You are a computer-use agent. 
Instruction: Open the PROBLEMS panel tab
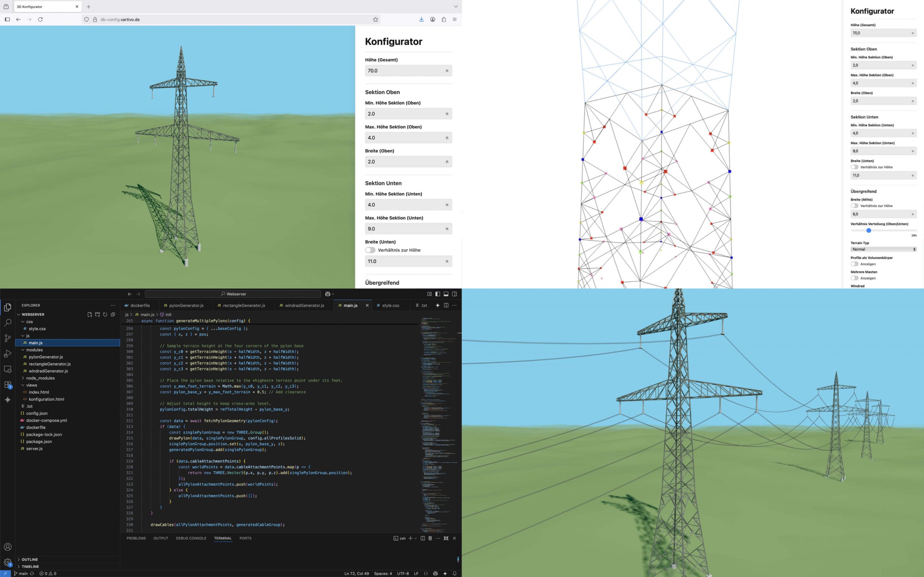point(136,538)
